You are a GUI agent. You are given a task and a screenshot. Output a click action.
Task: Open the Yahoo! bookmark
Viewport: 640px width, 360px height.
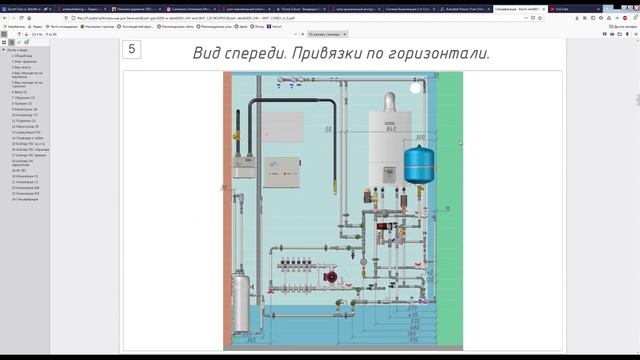pos(274,27)
